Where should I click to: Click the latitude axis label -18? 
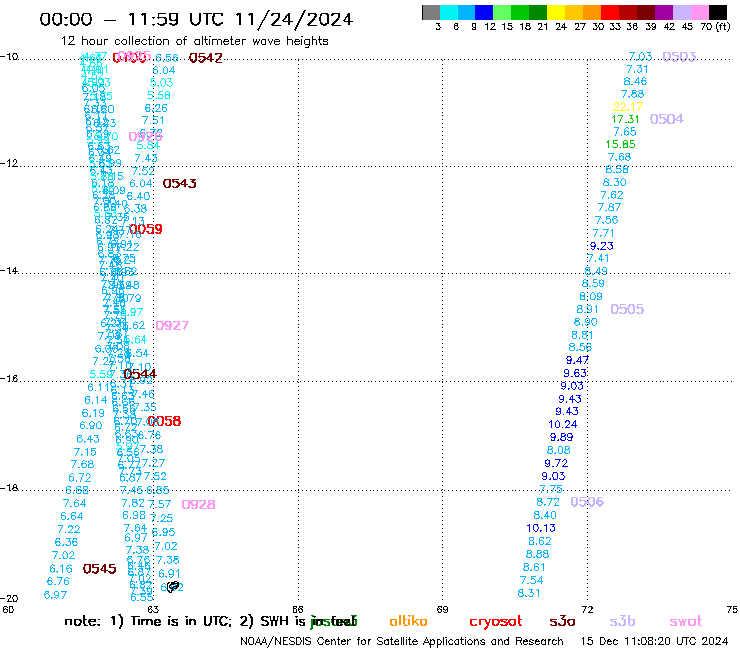[9, 488]
